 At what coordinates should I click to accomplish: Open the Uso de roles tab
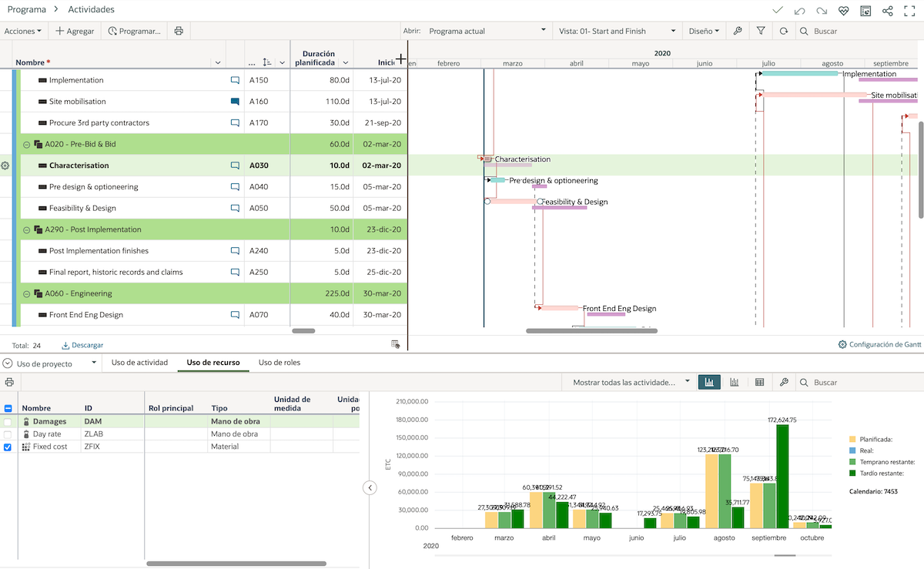[279, 363]
